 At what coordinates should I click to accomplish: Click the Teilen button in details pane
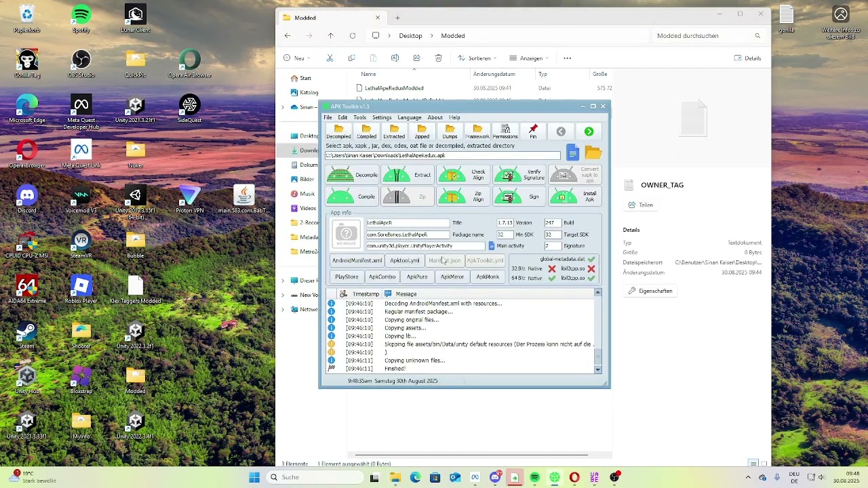click(x=641, y=205)
